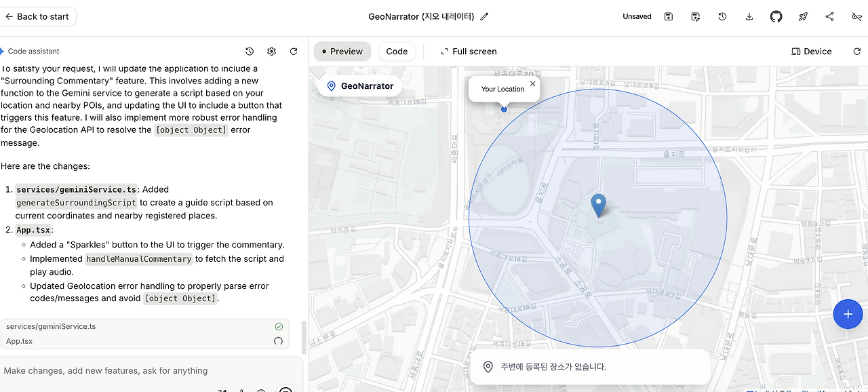The width and height of the screenshot is (868, 392).
Task: Reset the Code assistant conversation with the reload icon
Action: point(294,51)
